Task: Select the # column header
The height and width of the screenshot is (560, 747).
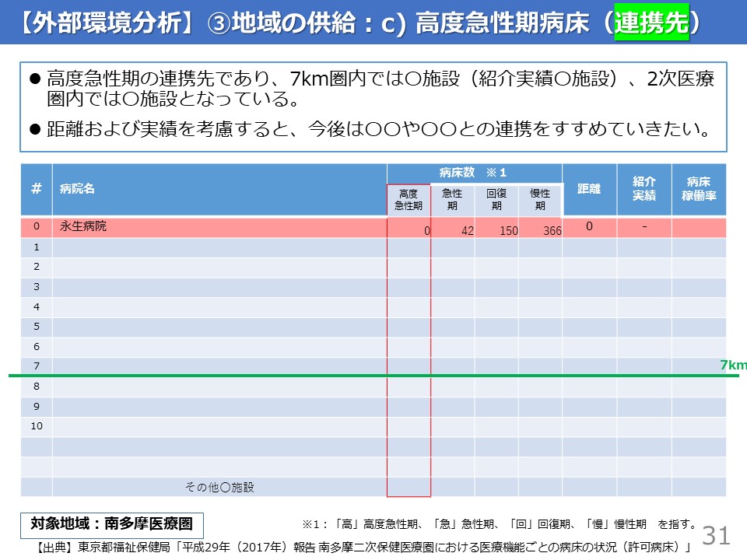Action: (37, 189)
